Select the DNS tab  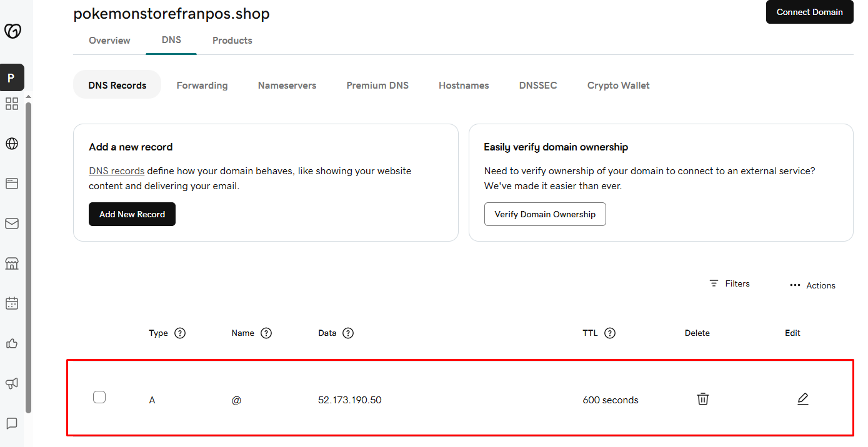[x=171, y=39]
